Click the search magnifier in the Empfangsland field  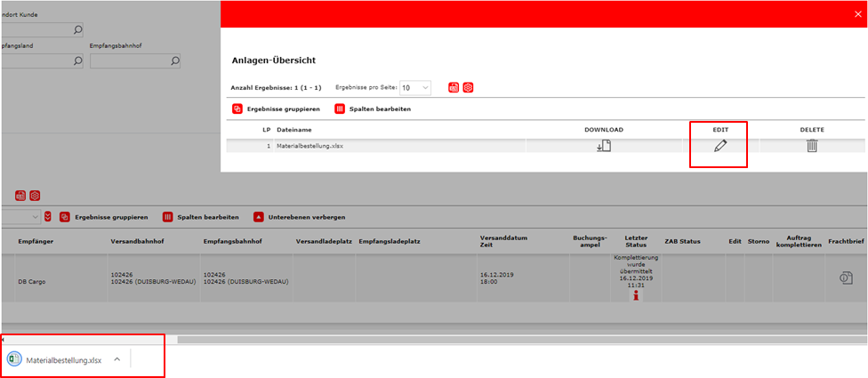(77, 60)
